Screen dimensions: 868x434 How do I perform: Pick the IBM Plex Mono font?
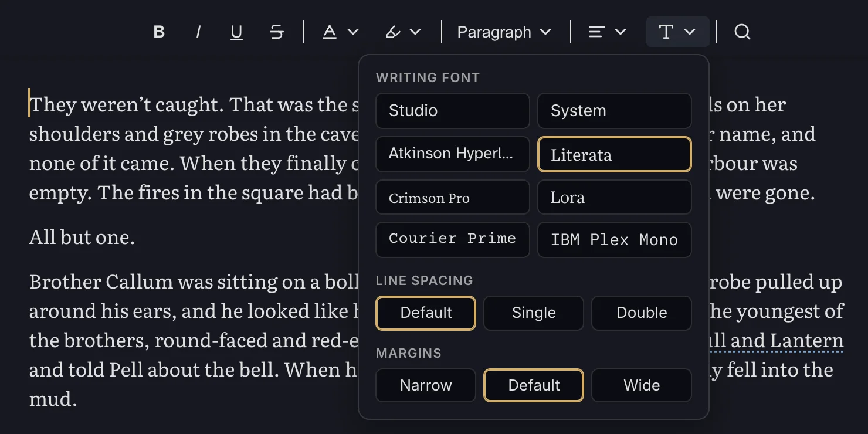click(x=615, y=240)
